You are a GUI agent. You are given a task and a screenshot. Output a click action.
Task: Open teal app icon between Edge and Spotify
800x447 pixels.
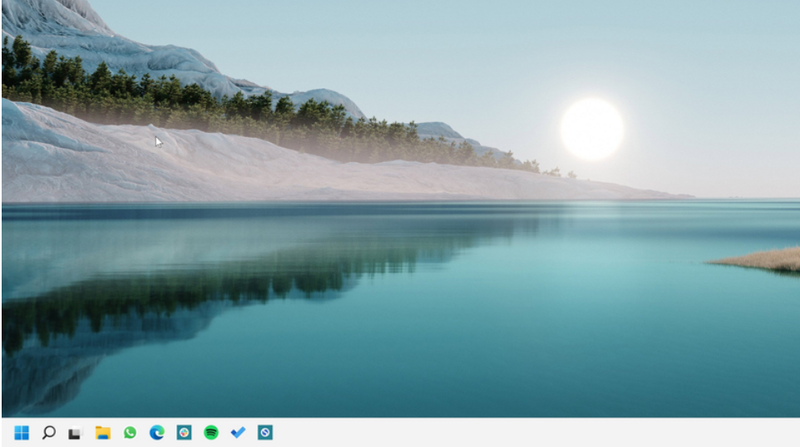184,433
